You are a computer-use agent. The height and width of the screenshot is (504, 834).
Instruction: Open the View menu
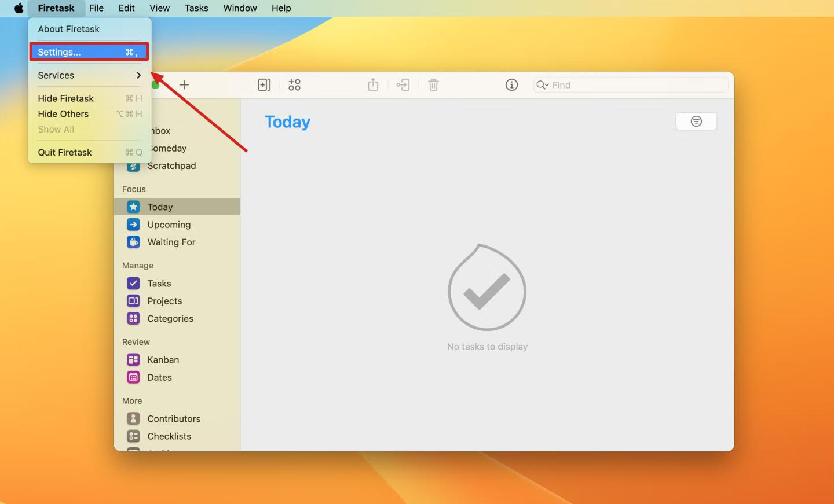tap(159, 8)
